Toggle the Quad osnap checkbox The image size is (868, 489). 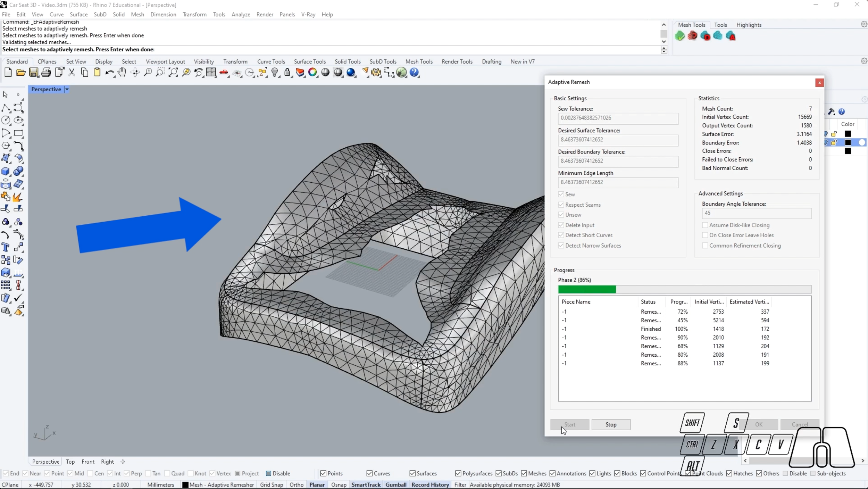167,473
